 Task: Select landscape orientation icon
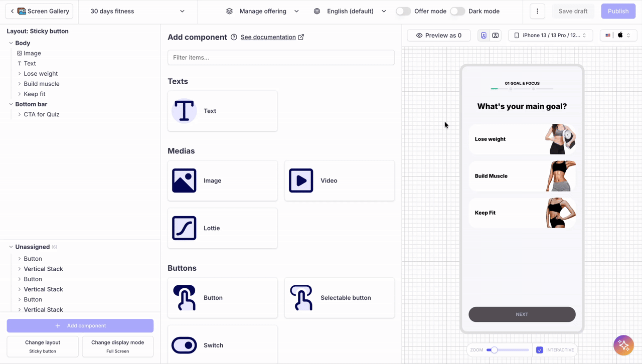click(495, 36)
